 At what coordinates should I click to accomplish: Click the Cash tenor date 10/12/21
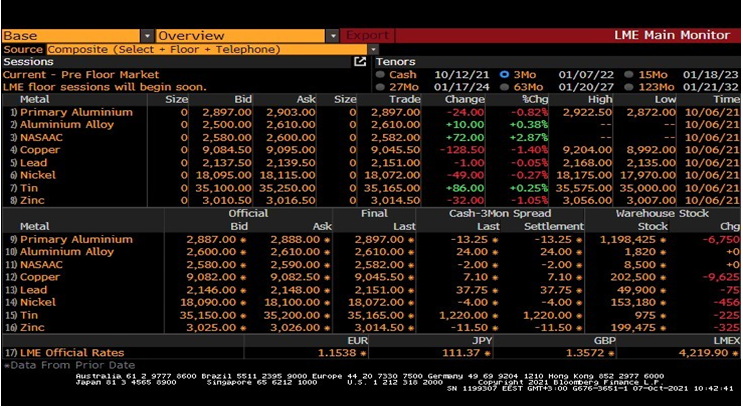462,74
